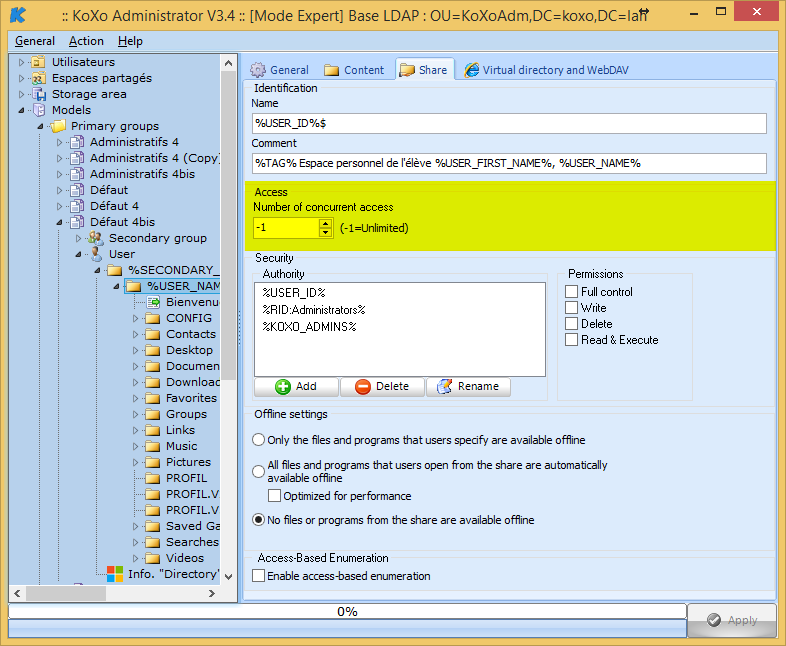786x646 pixels.
Task: Click the Administratifs 4 model icon
Action: pos(76,142)
